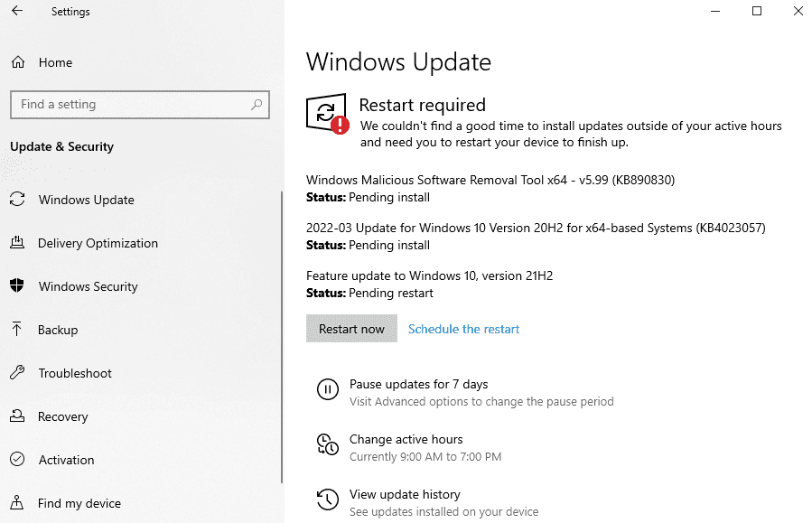Viewport: 812px width, 523px height.
Task: Click the change active hours clock icon
Action: click(x=328, y=444)
